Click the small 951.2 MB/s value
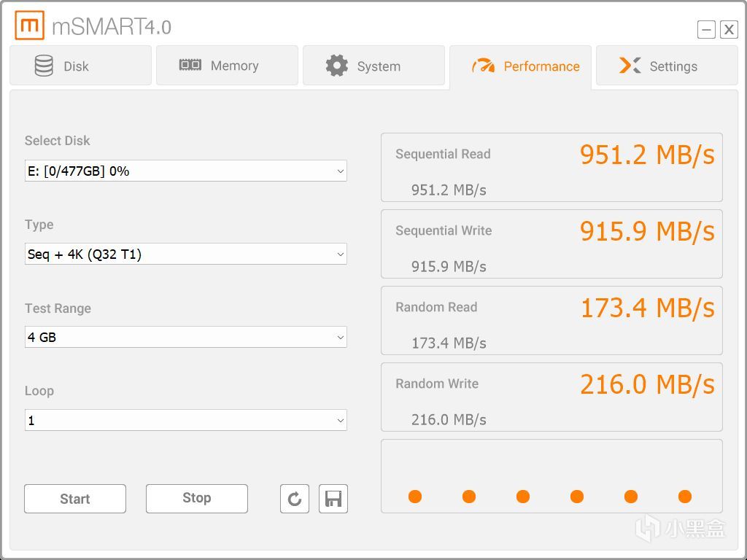 449,190
